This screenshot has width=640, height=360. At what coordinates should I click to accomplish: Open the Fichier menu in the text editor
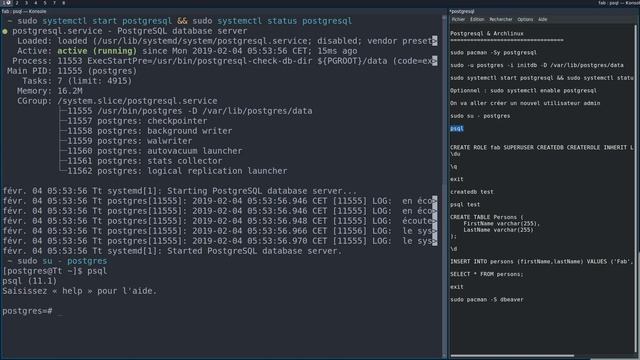point(458,19)
